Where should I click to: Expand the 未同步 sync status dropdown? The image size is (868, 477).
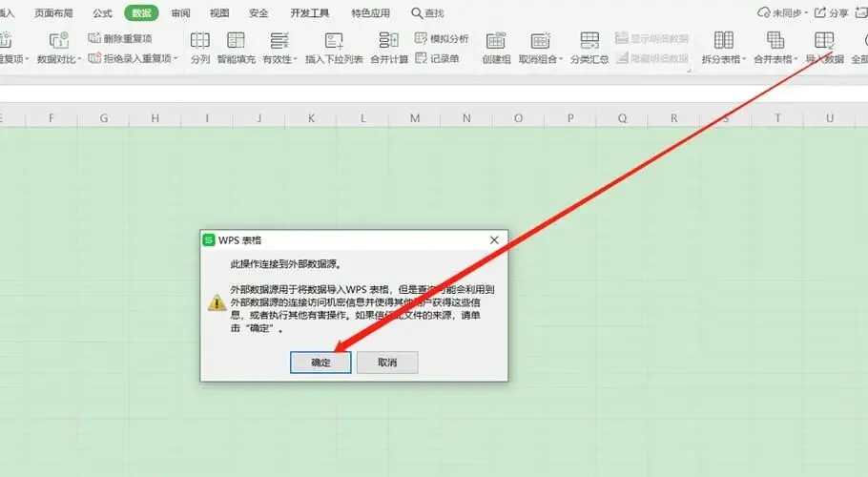806,12
